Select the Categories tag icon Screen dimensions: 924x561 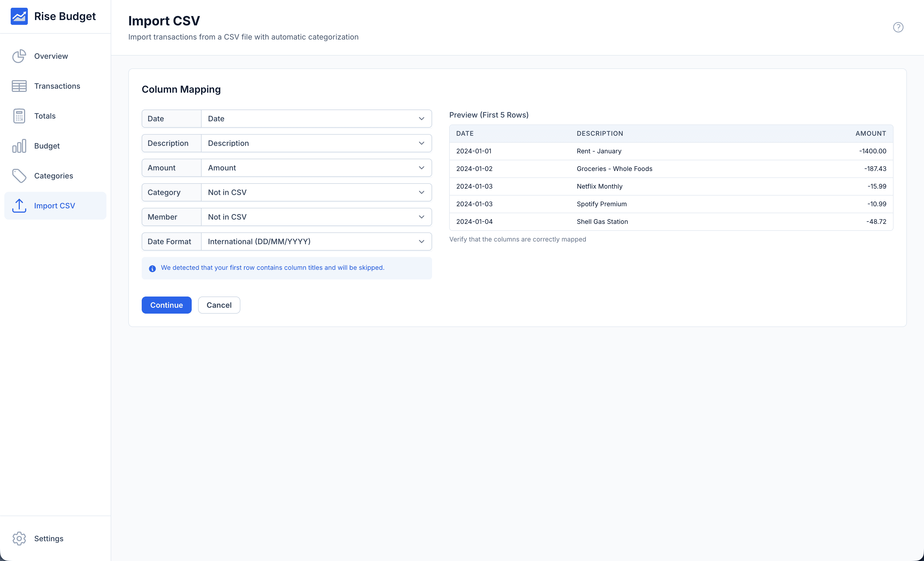[x=20, y=176]
